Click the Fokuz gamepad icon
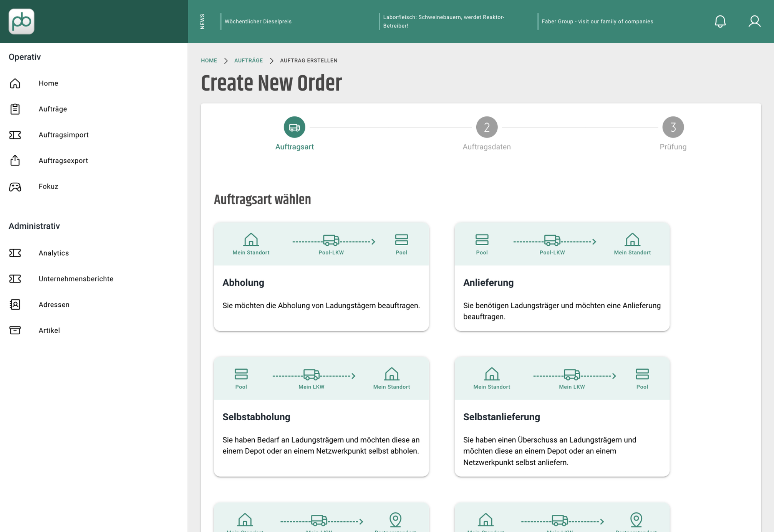 point(15,187)
